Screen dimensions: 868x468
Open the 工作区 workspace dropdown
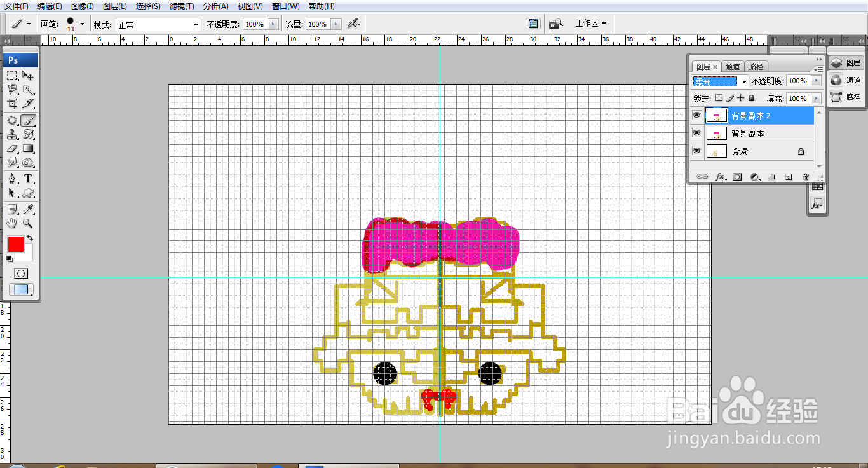tap(591, 24)
